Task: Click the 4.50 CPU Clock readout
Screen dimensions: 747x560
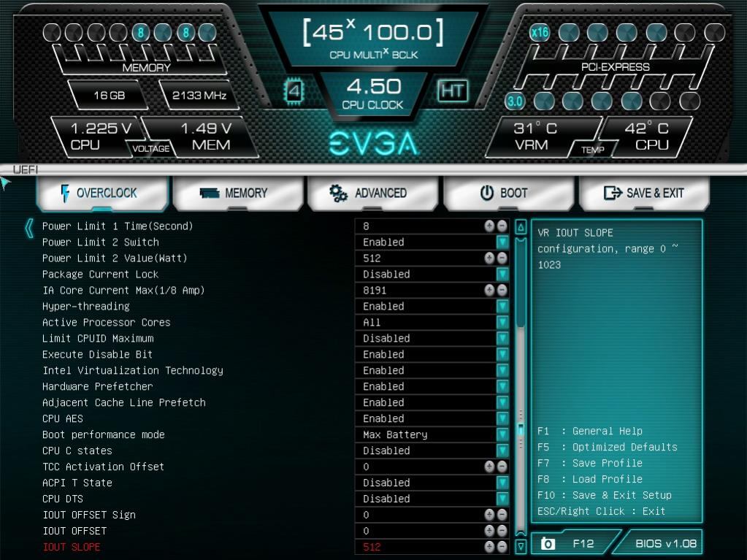Action: 374,93
